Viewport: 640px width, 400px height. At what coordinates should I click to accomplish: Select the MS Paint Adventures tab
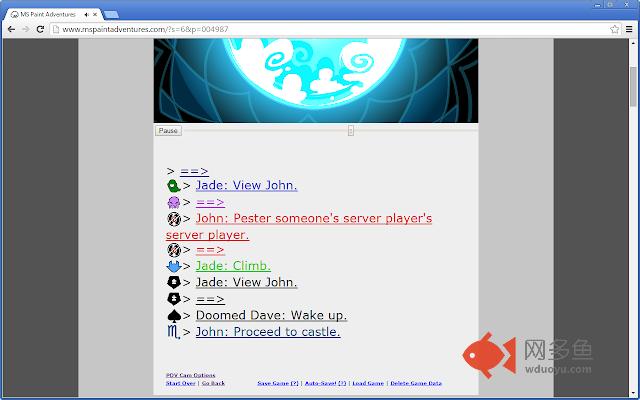coord(51,14)
